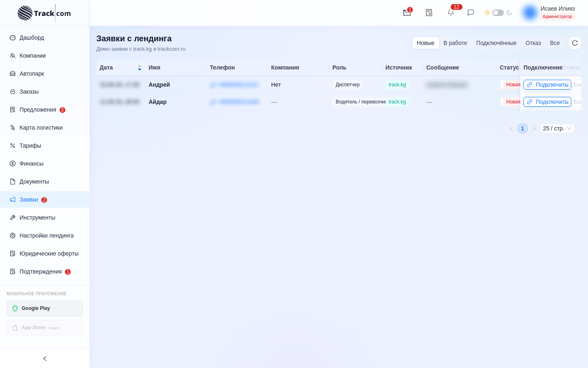
Task: Switch to the Отказ tab
Action: point(533,43)
